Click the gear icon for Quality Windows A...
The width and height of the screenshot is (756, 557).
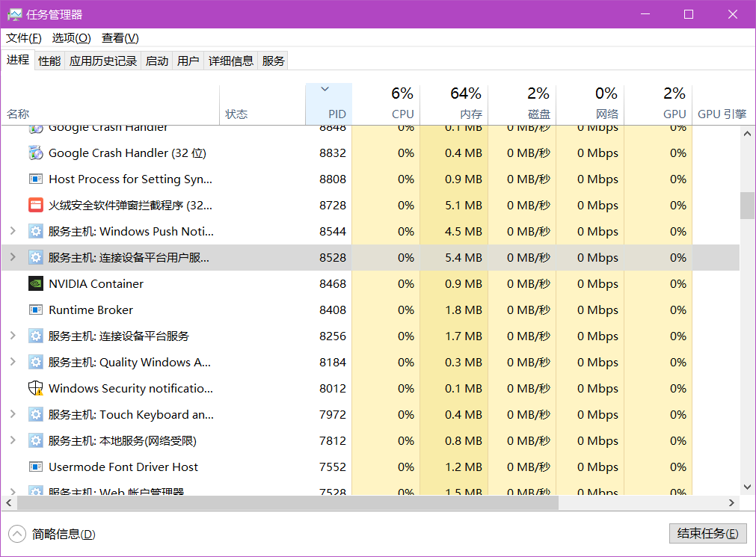coord(36,362)
